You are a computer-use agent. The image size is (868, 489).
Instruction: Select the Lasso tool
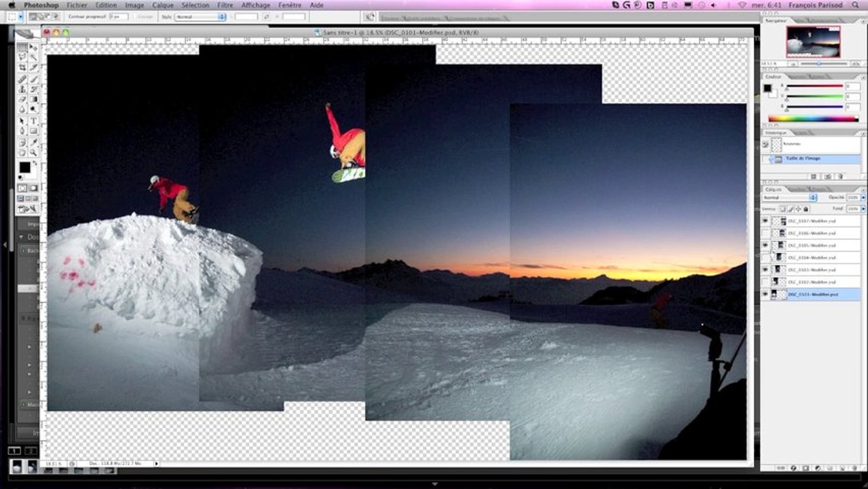point(22,57)
